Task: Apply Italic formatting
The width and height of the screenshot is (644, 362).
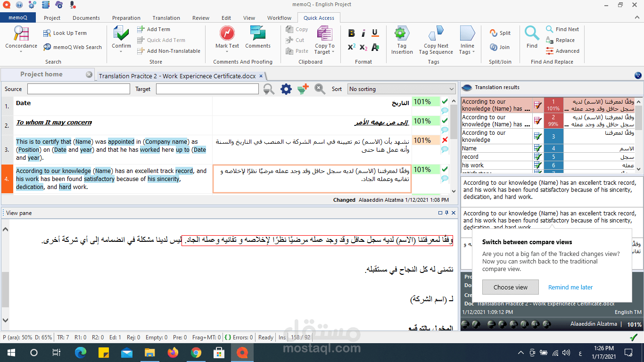Action: (363, 33)
